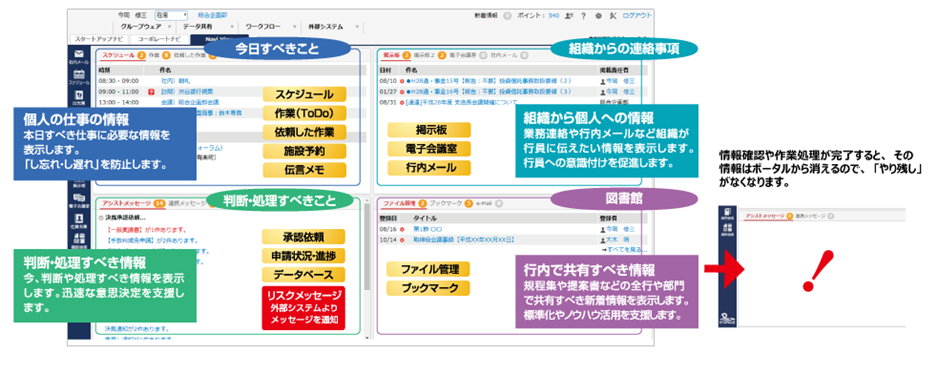
Task: Open the 【手数料減免申請】 pending item
Action: (152, 240)
